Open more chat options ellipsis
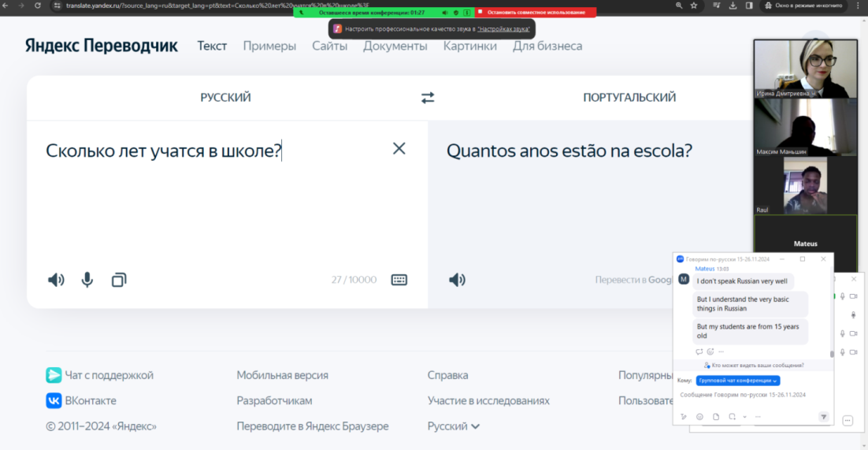This screenshot has width=868, height=450. tap(758, 417)
